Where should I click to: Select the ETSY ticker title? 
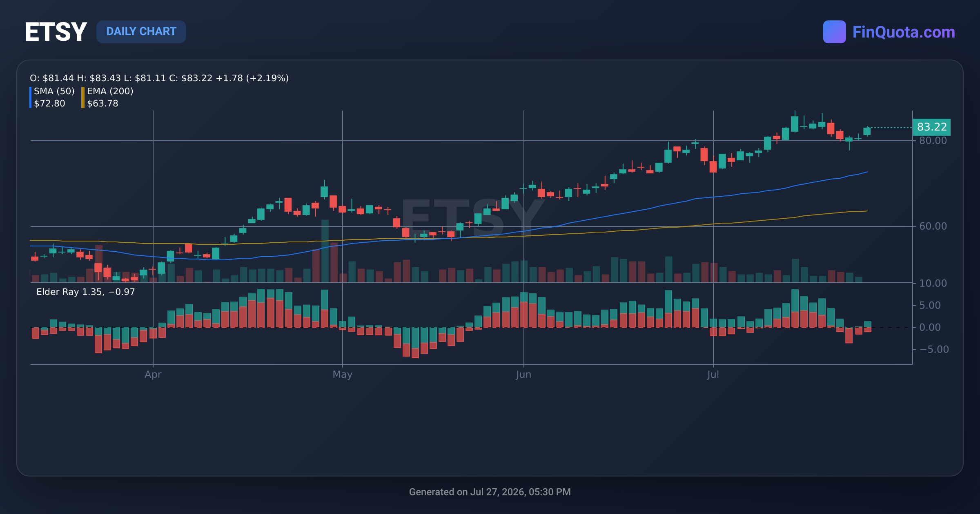pyautogui.click(x=56, y=32)
